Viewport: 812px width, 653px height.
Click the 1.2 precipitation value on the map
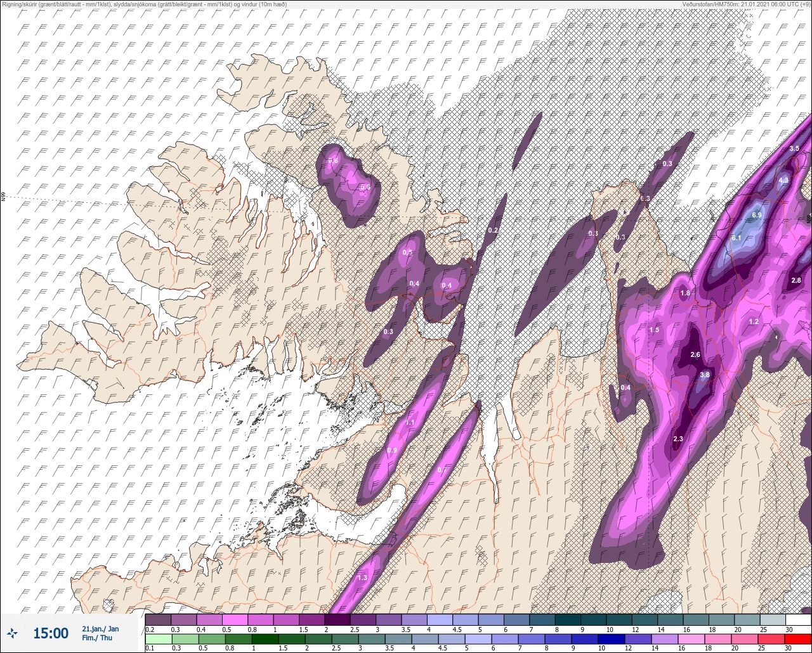(754, 322)
